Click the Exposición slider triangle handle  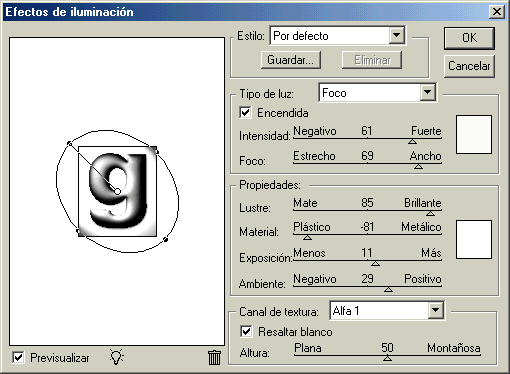pyautogui.click(x=375, y=264)
